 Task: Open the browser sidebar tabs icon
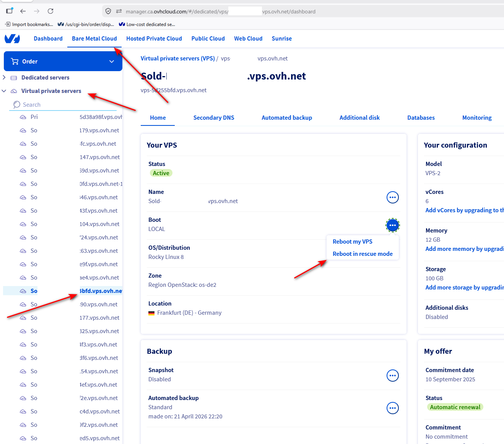(10, 11)
